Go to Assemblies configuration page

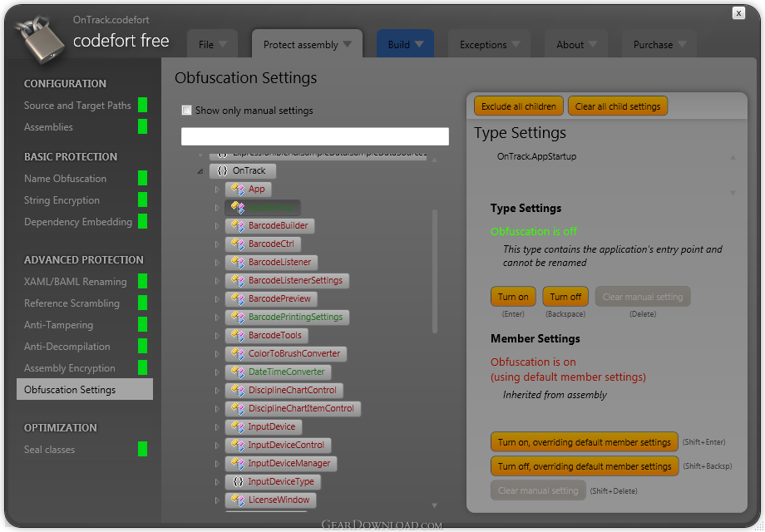[48, 127]
